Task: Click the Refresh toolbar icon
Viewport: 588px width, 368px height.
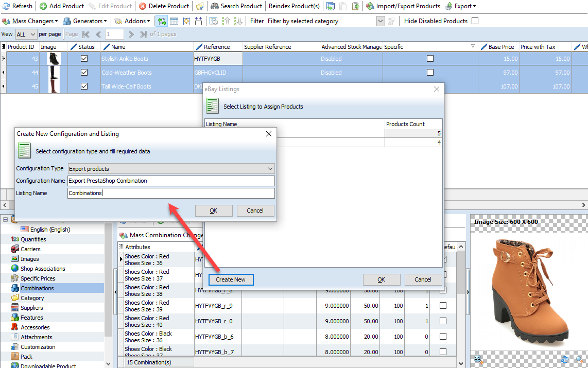Action: tap(6, 6)
